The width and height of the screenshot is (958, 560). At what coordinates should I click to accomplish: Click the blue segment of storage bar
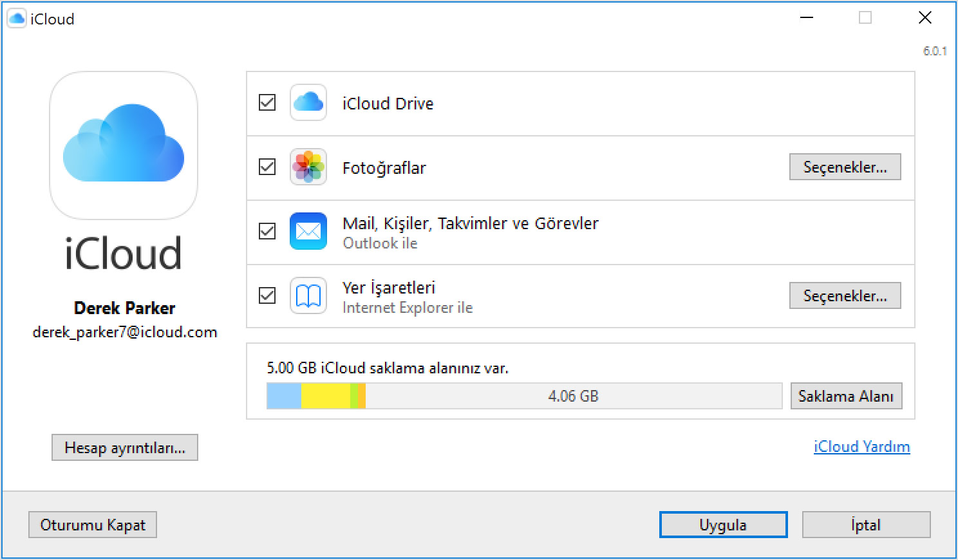284,396
